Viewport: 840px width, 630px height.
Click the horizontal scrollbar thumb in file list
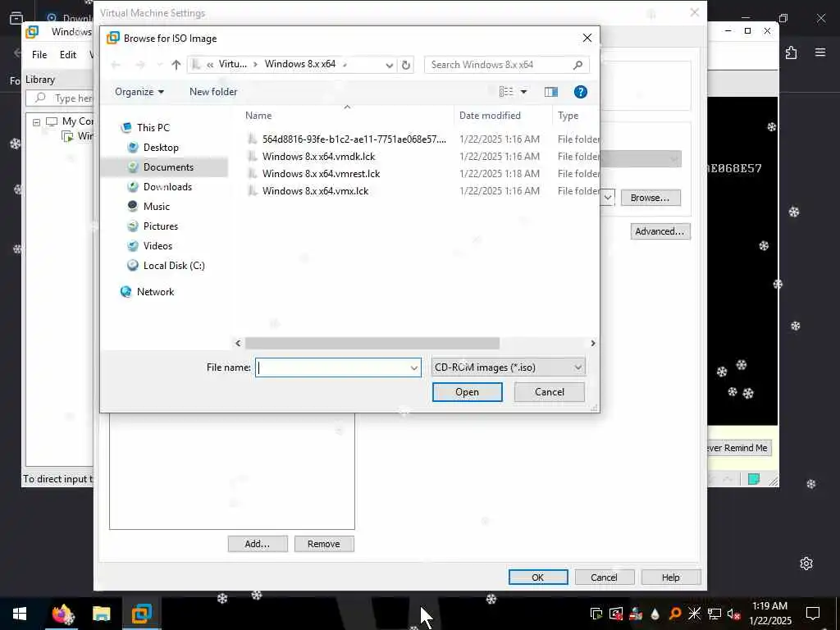click(372, 344)
